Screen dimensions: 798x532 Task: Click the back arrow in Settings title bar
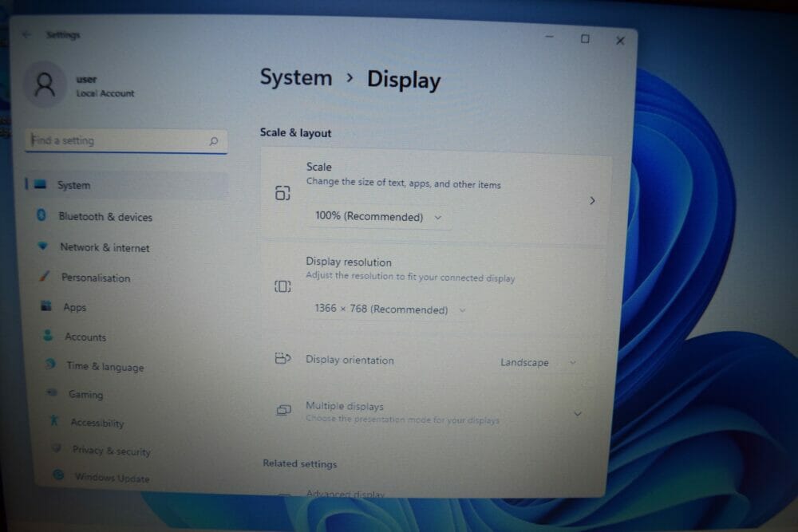26,34
